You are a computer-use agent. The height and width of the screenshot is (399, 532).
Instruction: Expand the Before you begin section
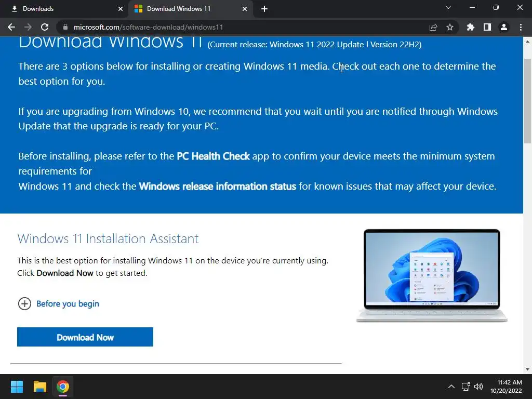click(x=24, y=303)
